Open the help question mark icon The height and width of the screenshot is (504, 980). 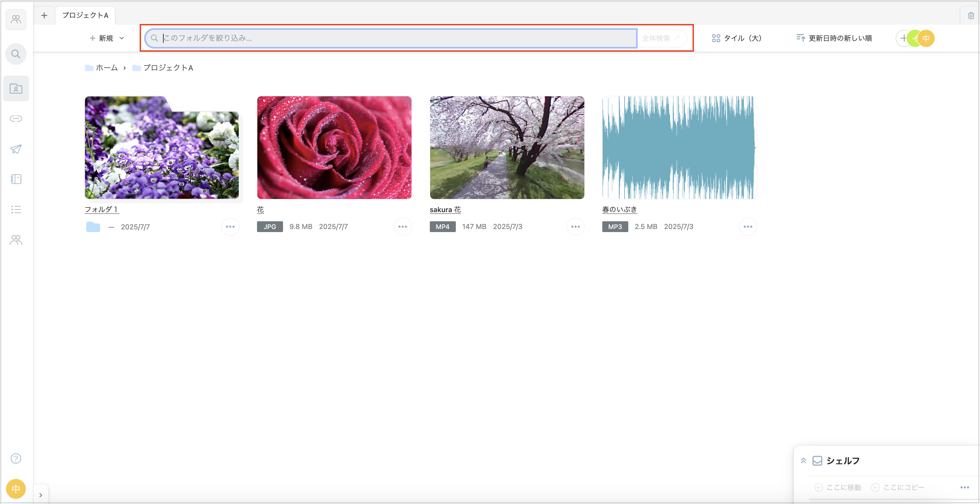tap(16, 458)
